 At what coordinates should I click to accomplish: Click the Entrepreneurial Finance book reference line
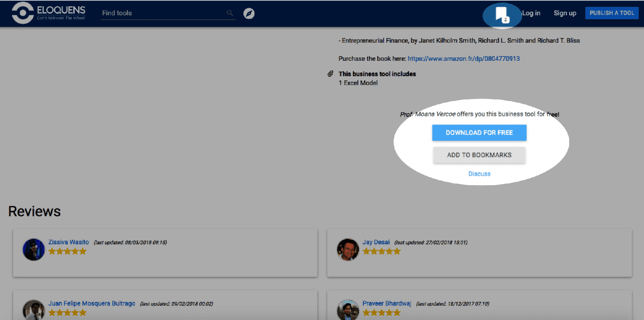[459, 40]
